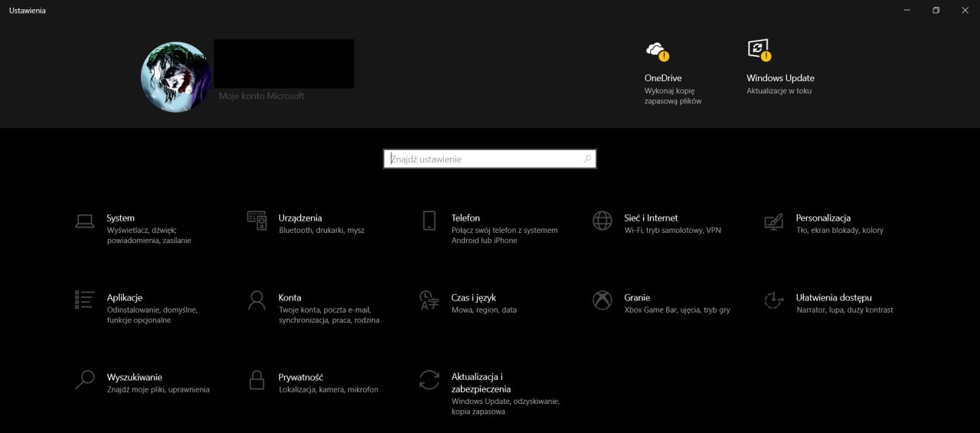980x433 pixels.
Task: Open the OneDrive header label
Action: click(663, 78)
